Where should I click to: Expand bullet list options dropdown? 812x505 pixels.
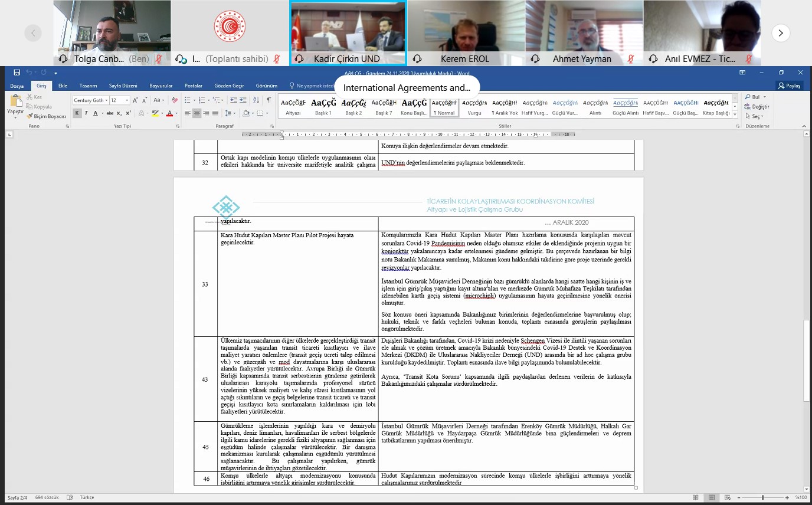(x=194, y=100)
